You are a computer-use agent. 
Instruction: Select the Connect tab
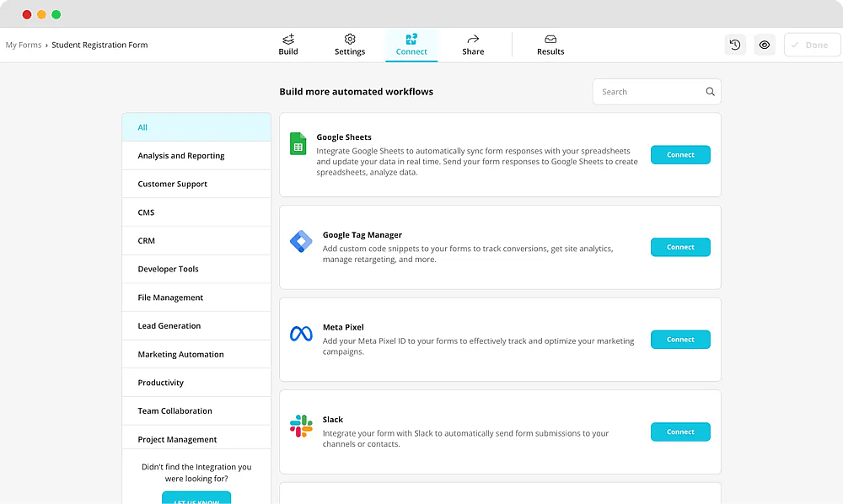coord(411,46)
